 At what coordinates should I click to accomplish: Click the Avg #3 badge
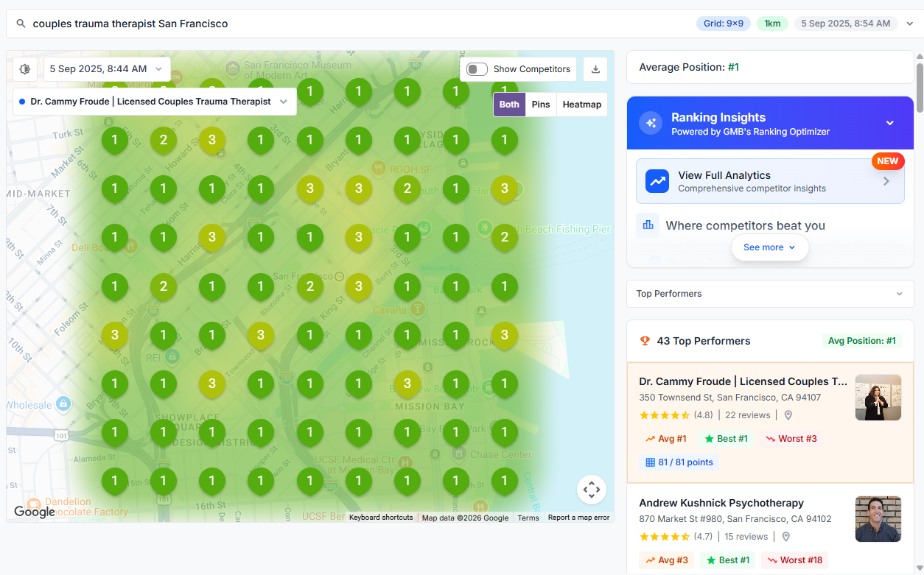click(666, 560)
